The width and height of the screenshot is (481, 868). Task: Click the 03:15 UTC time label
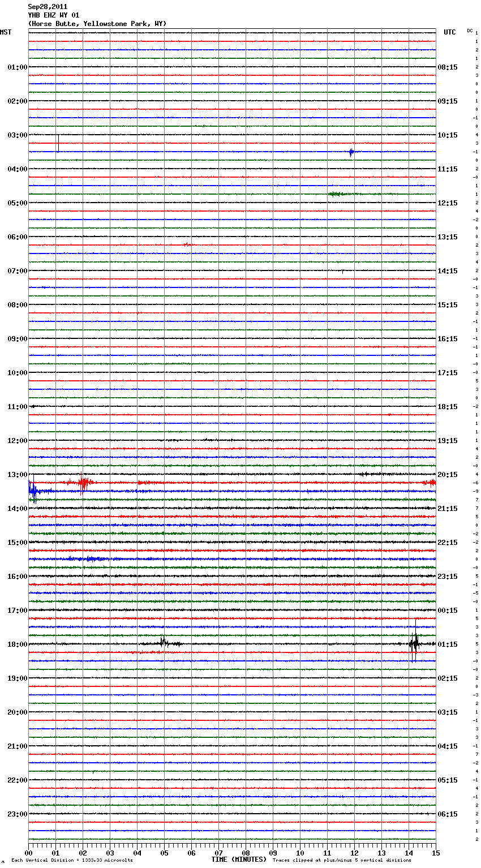(448, 712)
